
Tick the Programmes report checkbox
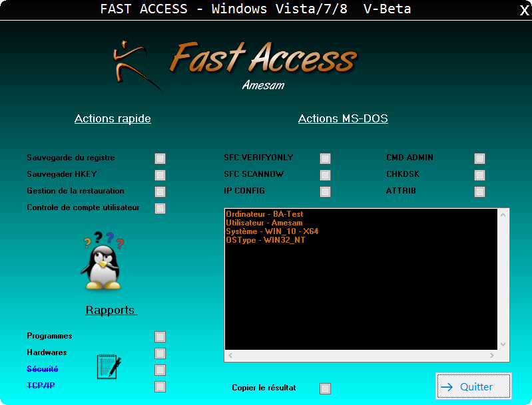pos(160,337)
